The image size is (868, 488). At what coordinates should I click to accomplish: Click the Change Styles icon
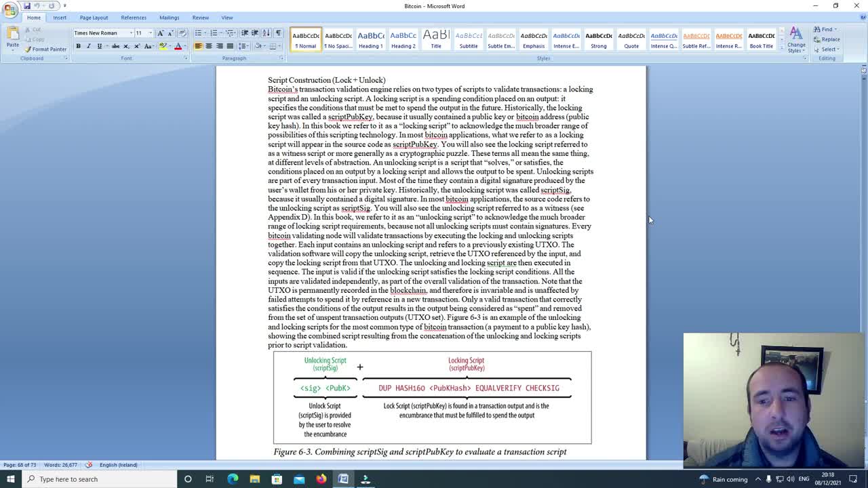click(x=796, y=39)
